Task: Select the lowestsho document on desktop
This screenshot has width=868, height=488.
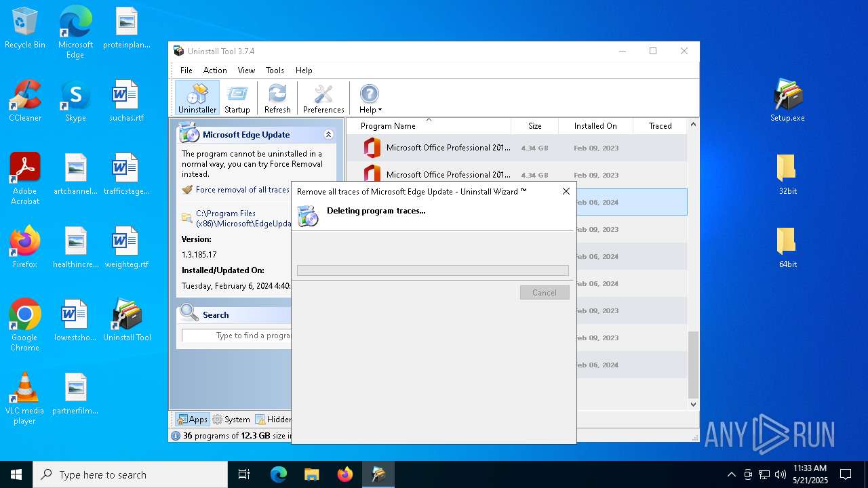Action: coord(75,321)
